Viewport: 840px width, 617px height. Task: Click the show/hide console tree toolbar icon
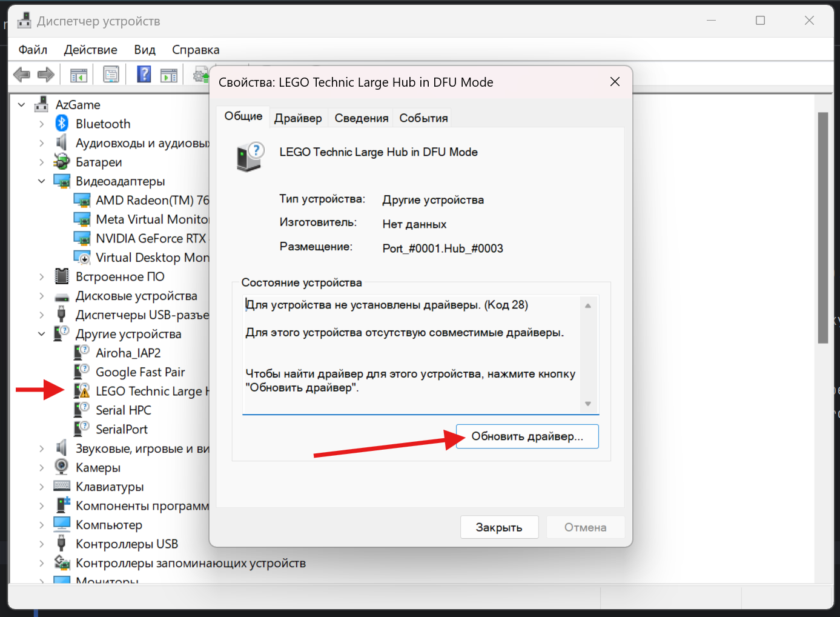[x=79, y=75]
